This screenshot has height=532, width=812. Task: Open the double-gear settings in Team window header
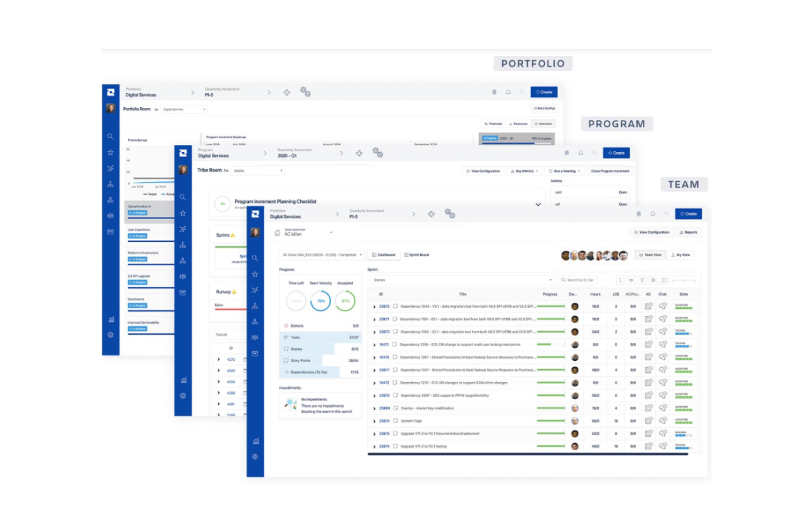coord(449,214)
